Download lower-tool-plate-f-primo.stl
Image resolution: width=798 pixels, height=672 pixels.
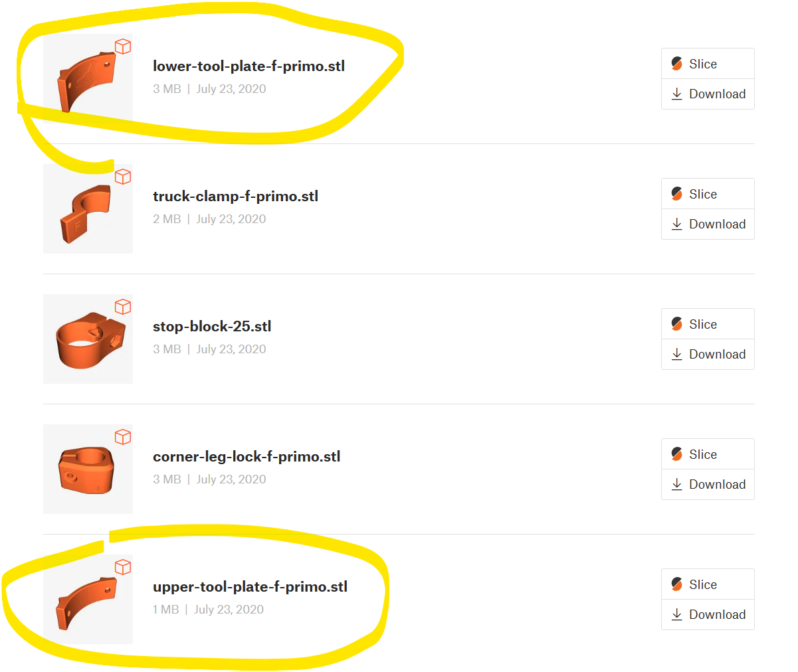click(x=708, y=94)
